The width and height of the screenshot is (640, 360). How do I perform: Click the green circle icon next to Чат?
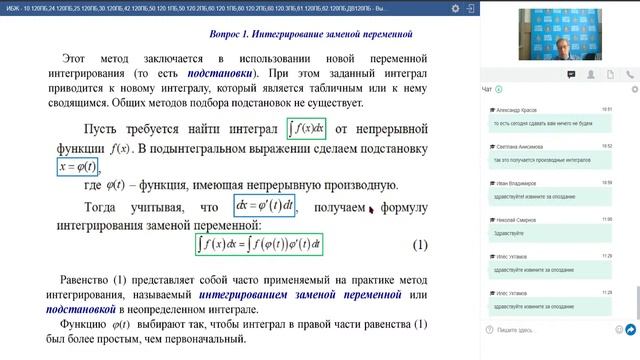tap(499, 89)
